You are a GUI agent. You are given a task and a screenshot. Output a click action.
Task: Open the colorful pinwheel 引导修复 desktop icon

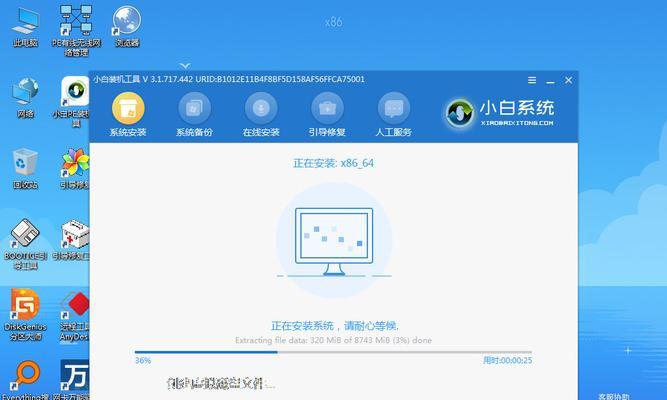75,169
